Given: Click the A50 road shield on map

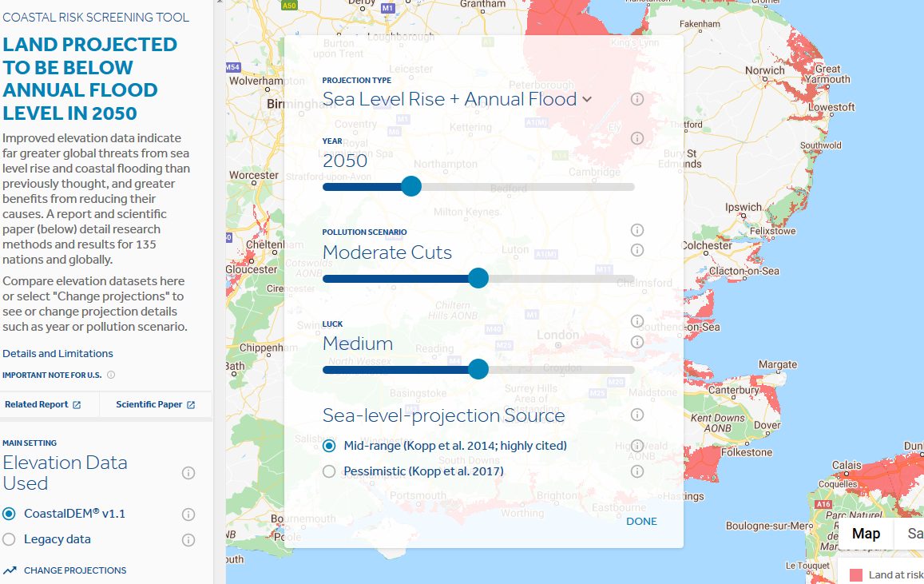Looking at the screenshot, I should [289, 6].
